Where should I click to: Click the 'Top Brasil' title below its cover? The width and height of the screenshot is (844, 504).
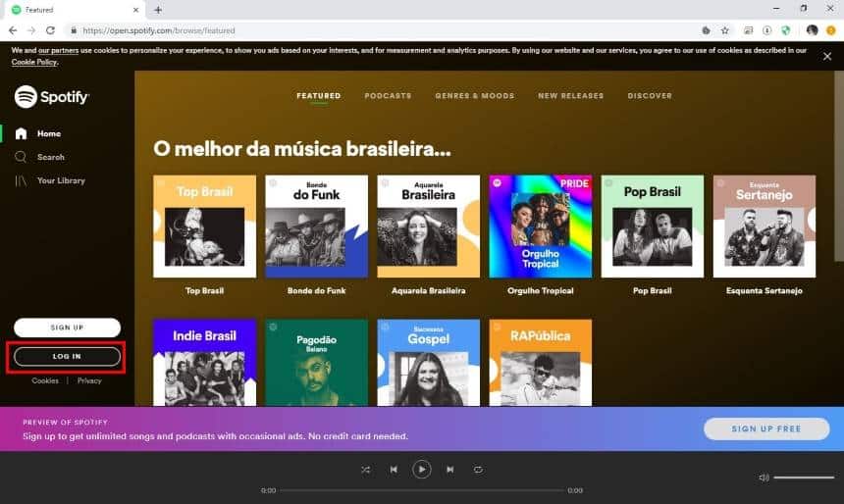tap(204, 290)
